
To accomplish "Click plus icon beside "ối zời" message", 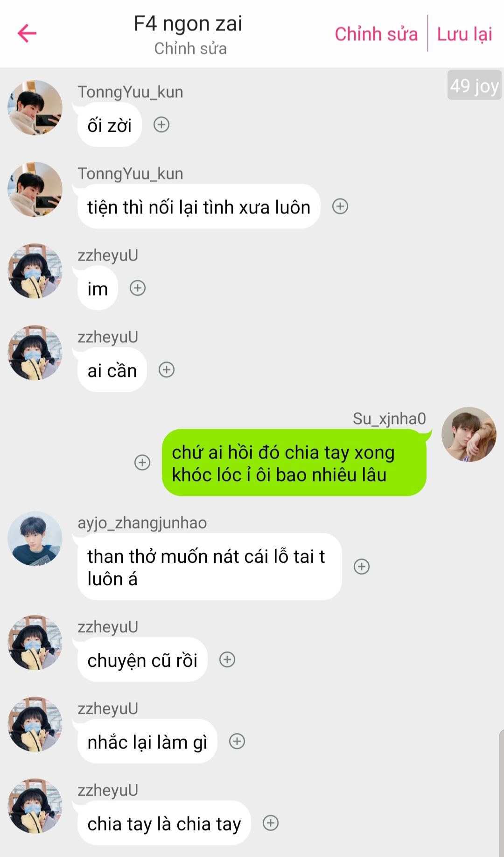I will pos(161,125).
